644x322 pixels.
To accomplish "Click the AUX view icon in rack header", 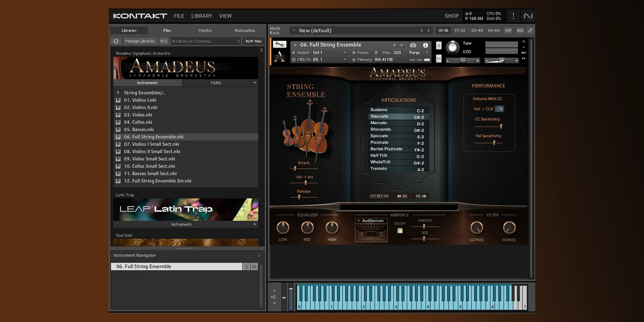I will click(x=520, y=30).
